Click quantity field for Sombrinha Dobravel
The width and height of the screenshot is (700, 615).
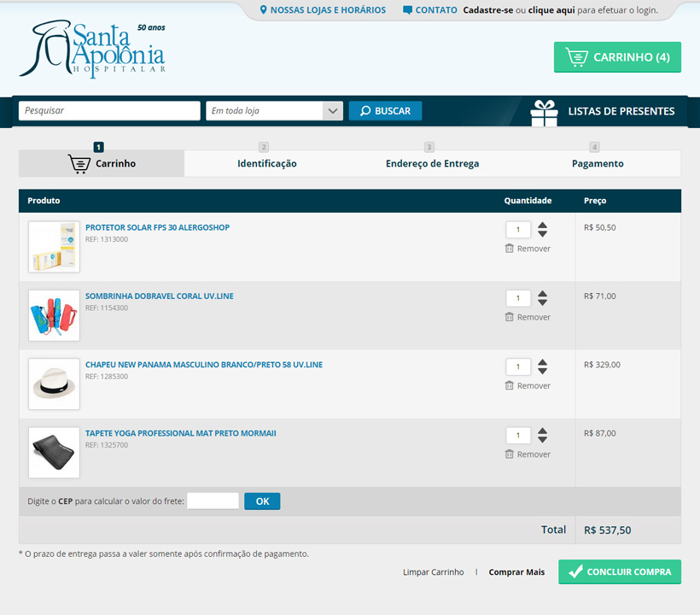pyautogui.click(x=518, y=298)
